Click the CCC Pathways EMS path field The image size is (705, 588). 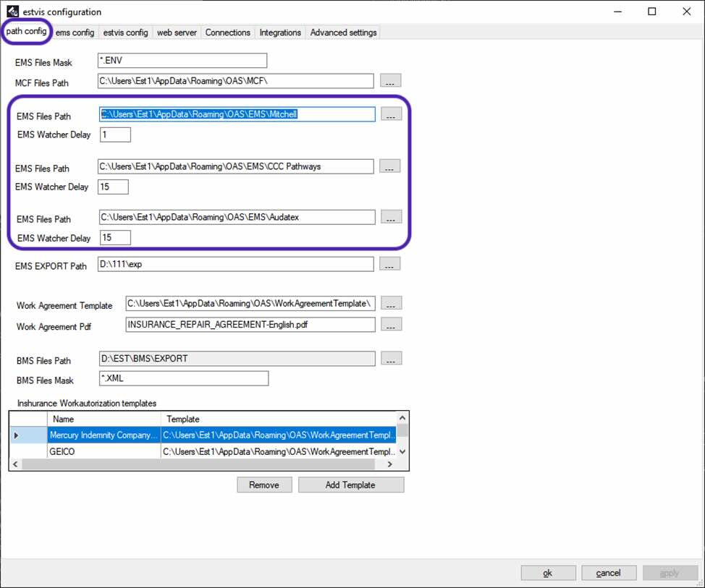[235, 166]
